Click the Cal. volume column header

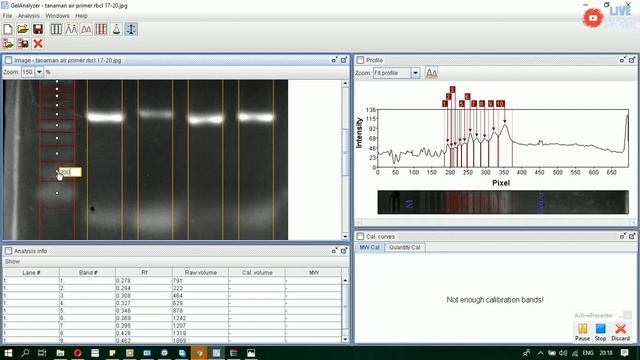point(257,272)
